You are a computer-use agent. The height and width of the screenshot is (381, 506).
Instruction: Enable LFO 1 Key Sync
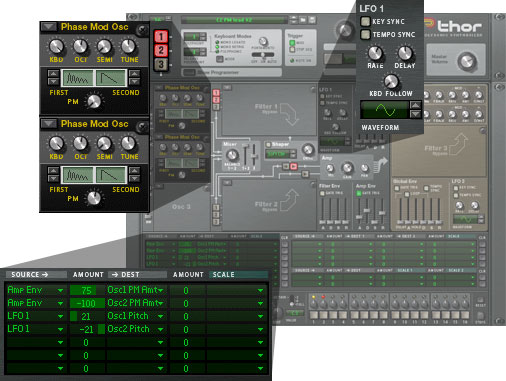365,21
